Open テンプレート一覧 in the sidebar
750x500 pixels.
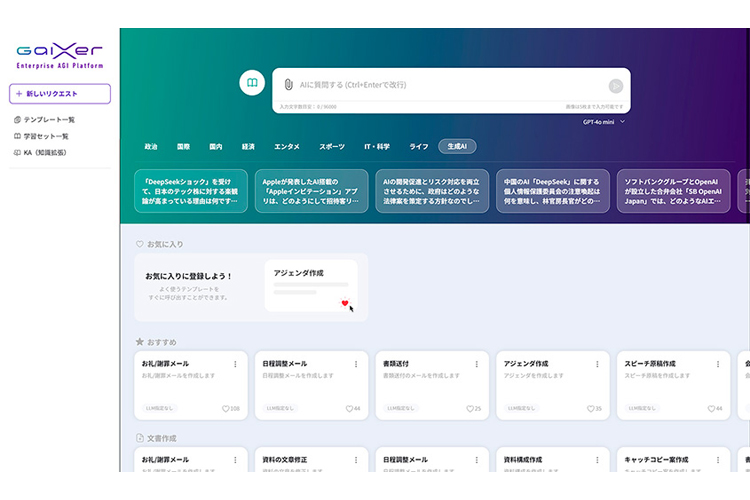pyautogui.click(x=48, y=120)
